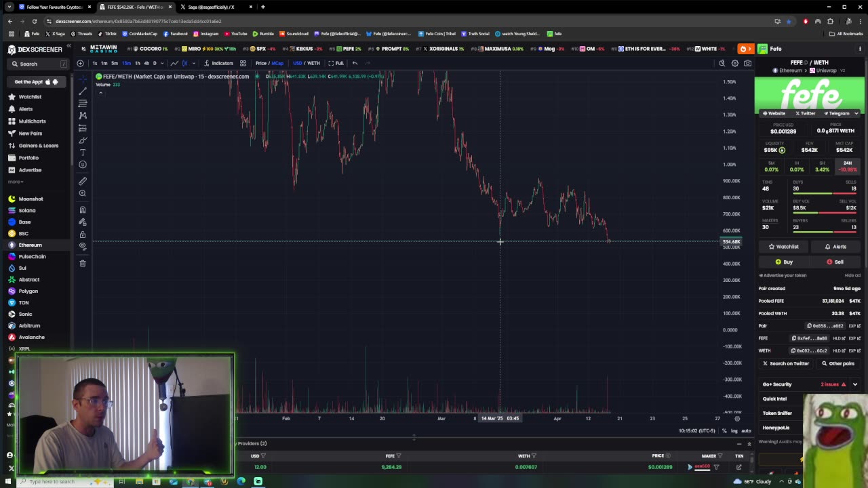The height and width of the screenshot is (488, 868).
Task: Undo last chart action
Action: [x=355, y=63]
